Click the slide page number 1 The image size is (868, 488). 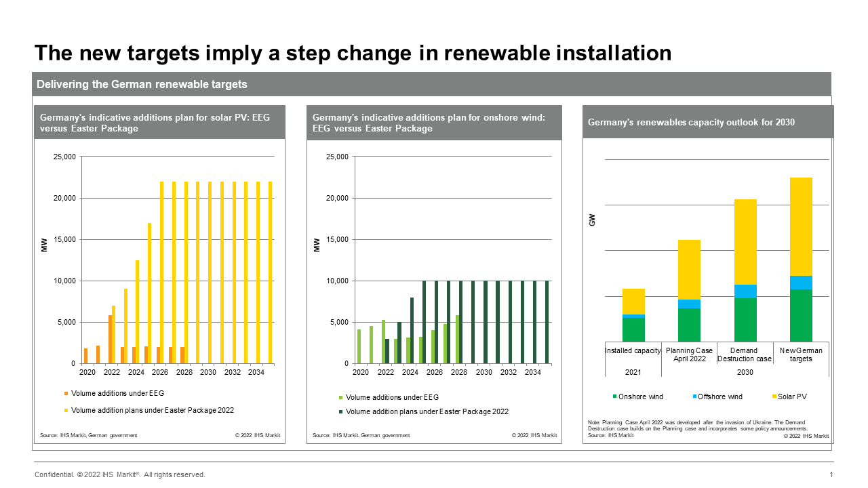coord(831,474)
